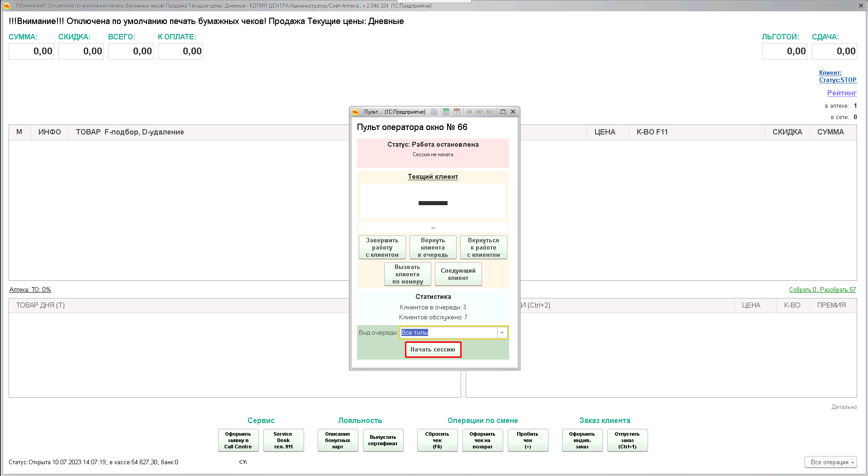Click the Собрать:0, Разобрать:57 link
Screen dimensions: 868x476
(822, 289)
